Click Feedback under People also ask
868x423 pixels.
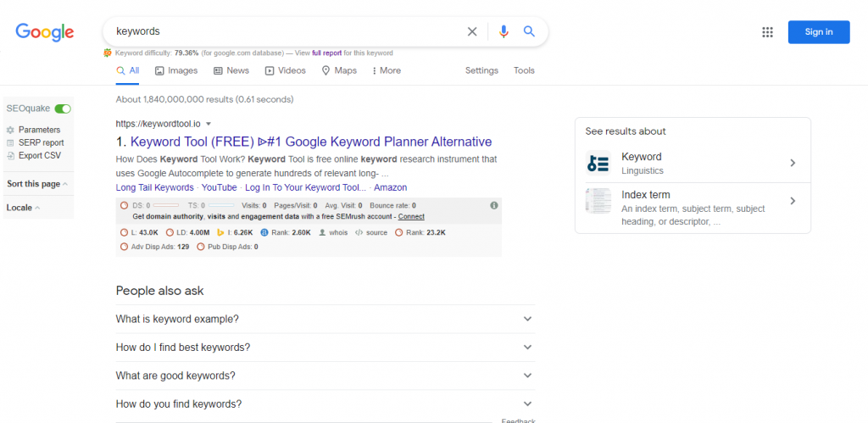pos(518,420)
